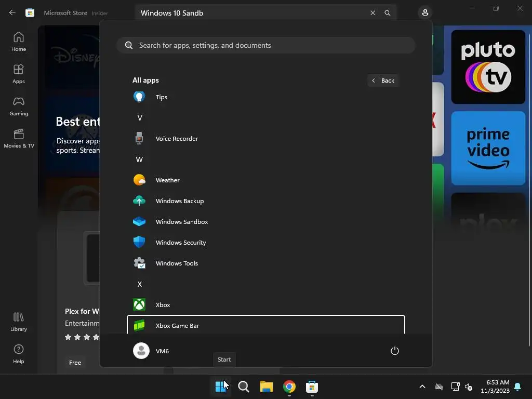Open the notification bell
The height and width of the screenshot is (399, 532).
pos(518,387)
